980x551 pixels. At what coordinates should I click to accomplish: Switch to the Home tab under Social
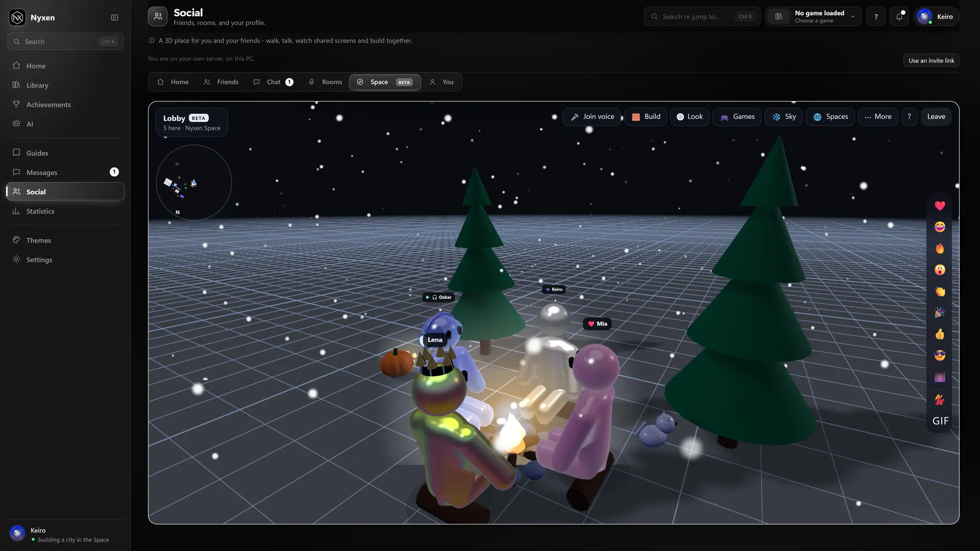[x=173, y=82]
